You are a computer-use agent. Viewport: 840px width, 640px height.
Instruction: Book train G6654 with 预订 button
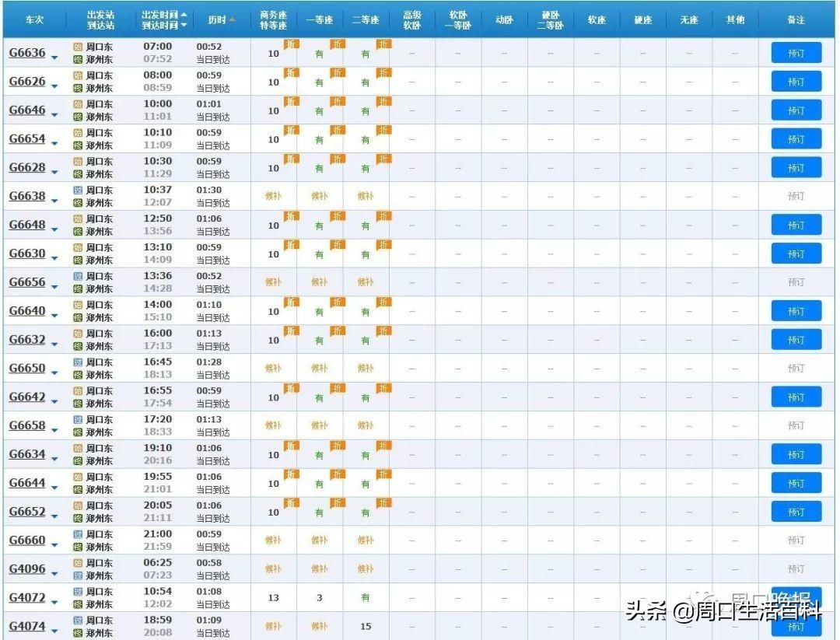[796, 139]
